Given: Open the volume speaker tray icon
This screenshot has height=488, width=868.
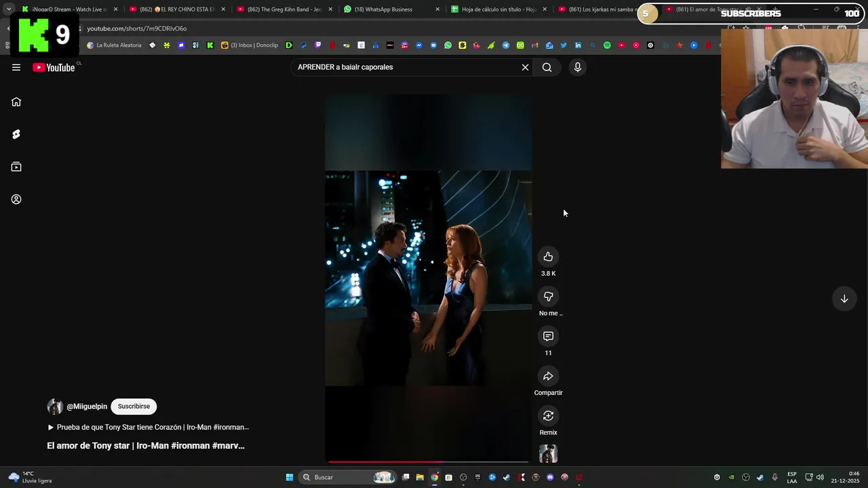Looking at the screenshot, I should point(820,477).
